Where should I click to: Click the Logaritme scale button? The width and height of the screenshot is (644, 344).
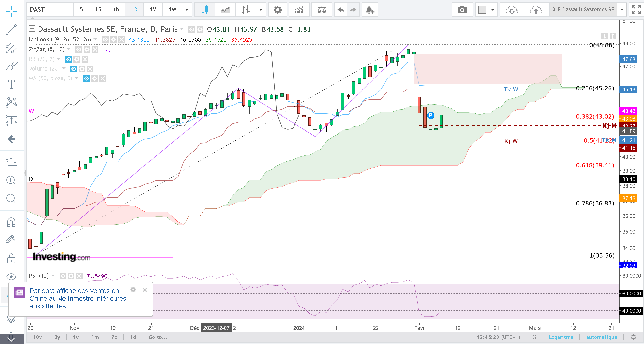pos(561,337)
